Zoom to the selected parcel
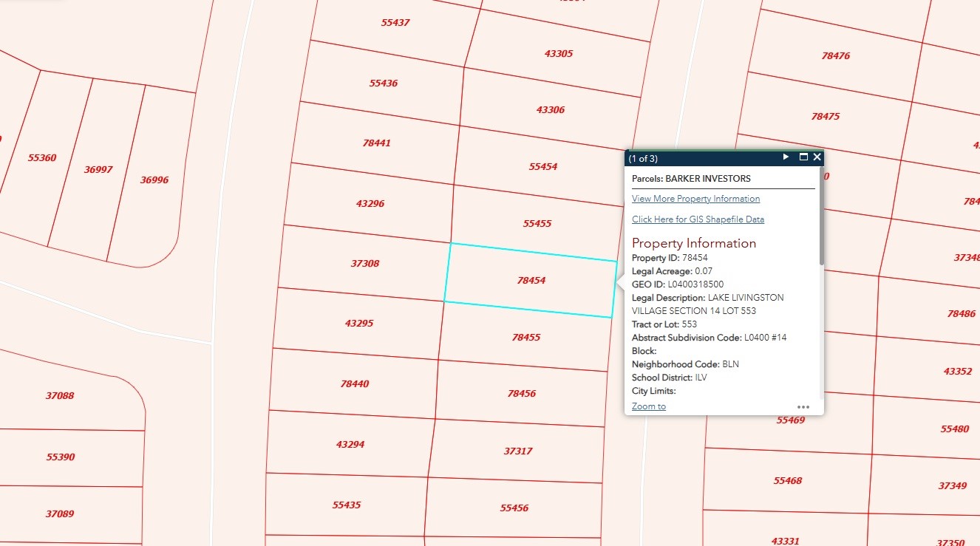 [649, 406]
